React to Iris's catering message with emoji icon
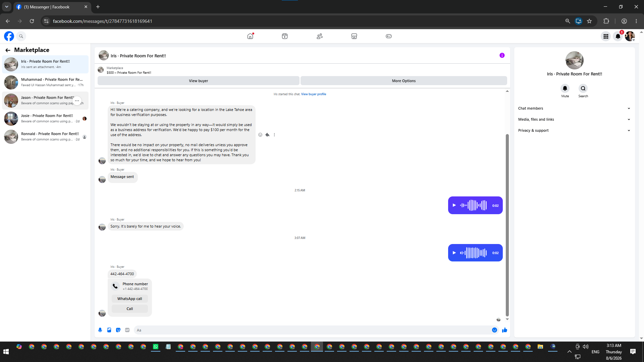Image resolution: width=644 pixels, height=362 pixels. 260,135
